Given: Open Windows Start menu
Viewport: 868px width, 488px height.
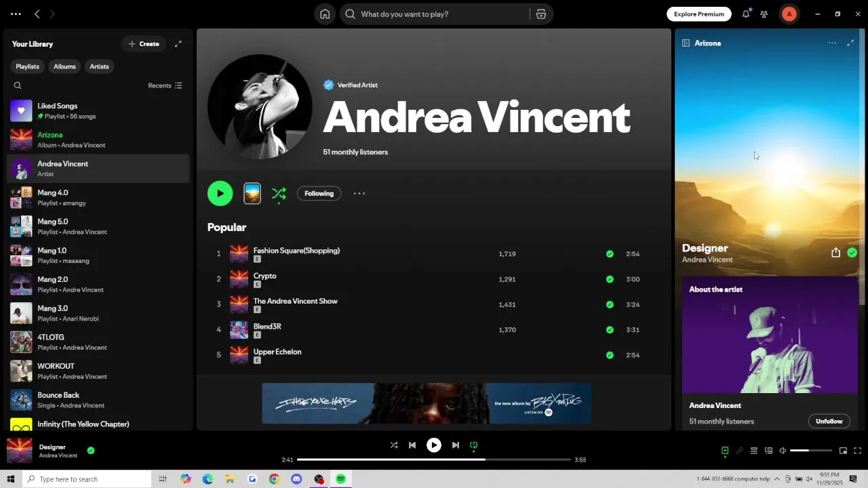Looking at the screenshot, I should pos(11,479).
